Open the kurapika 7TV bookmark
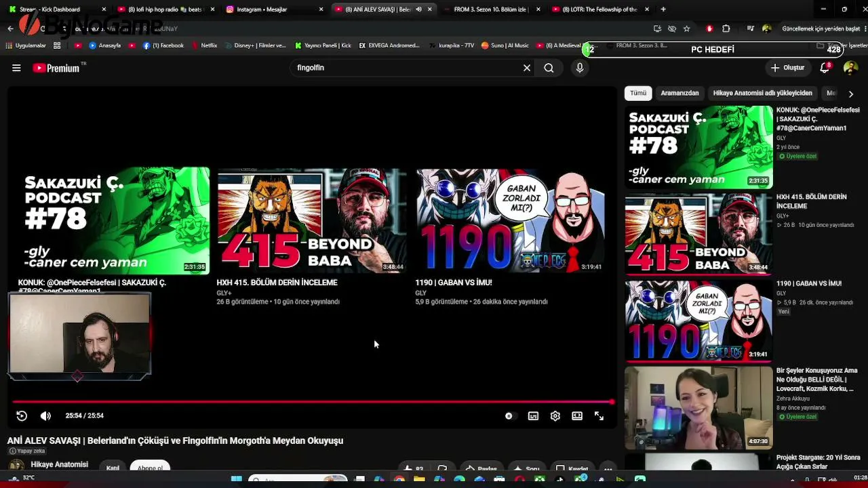868x488 pixels. 452,45
